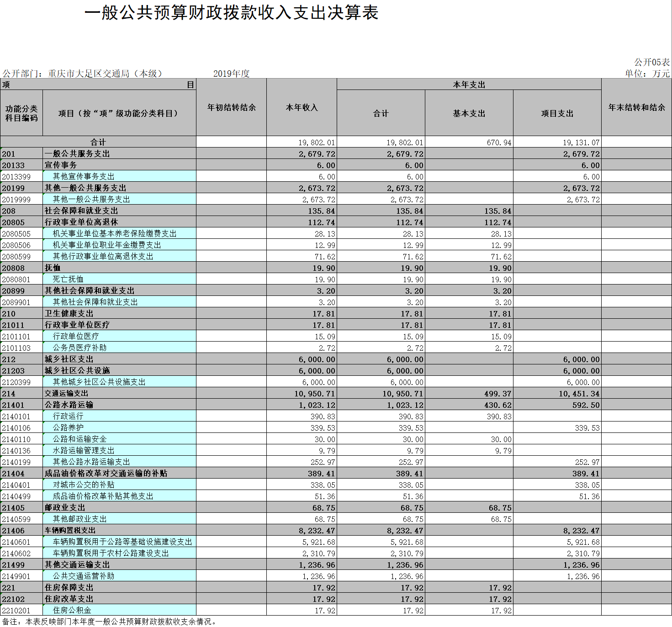Click 对城市公交的补贴 cell

click(120, 485)
